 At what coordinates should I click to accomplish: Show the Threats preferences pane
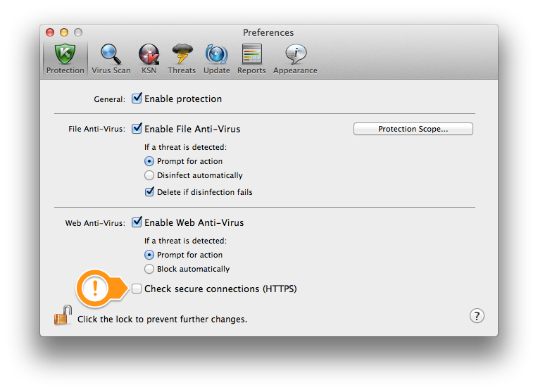(182, 58)
